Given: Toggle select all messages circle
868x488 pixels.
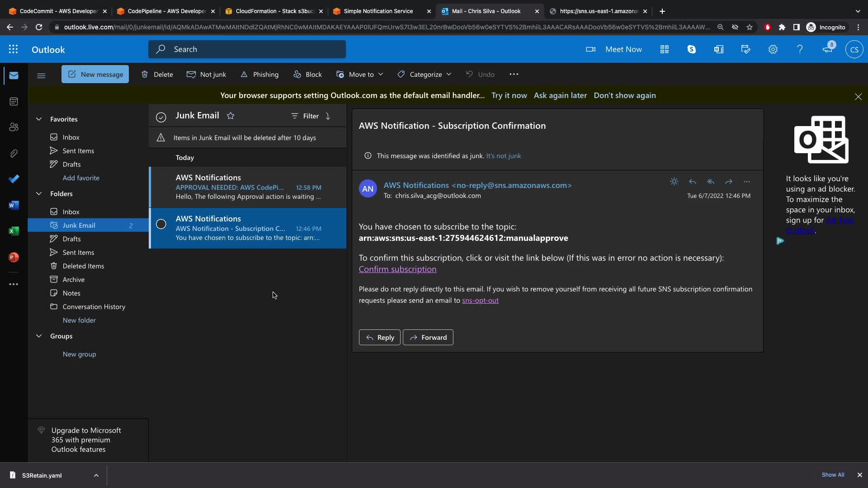Looking at the screenshot, I should click(161, 117).
